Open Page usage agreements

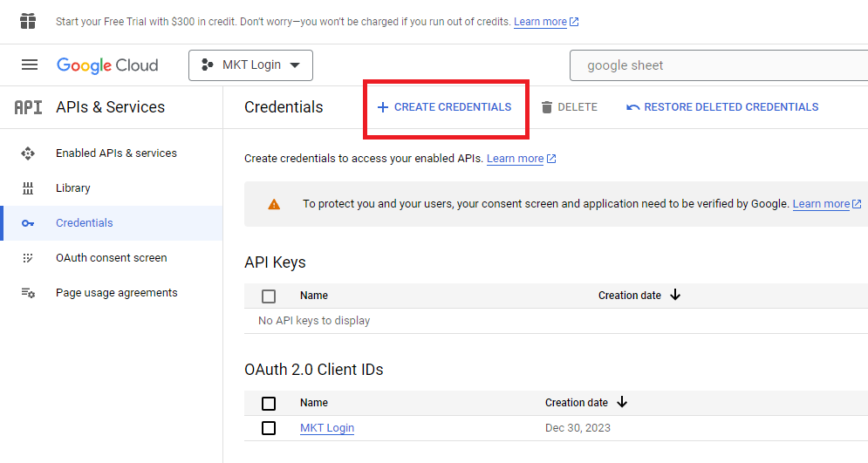117,293
